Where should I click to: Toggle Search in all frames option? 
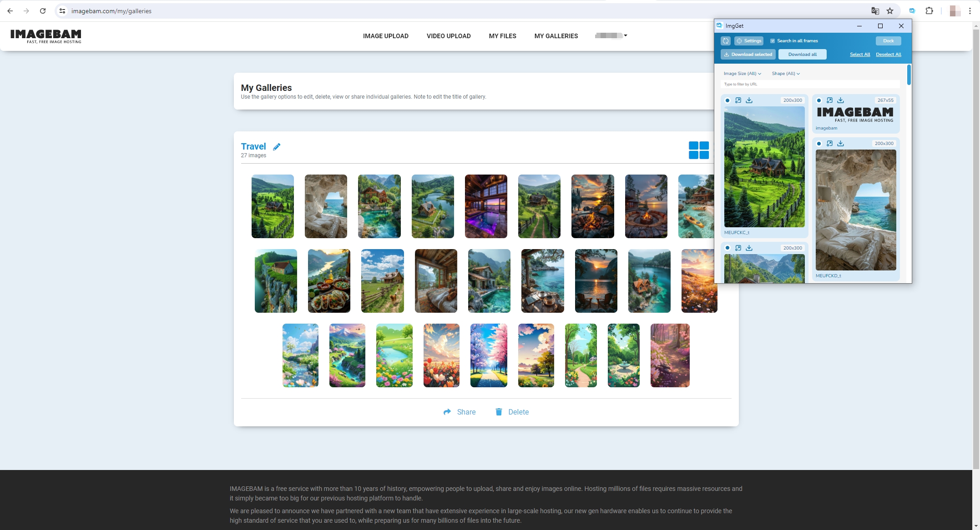pyautogui.click(x=772, y=40)
